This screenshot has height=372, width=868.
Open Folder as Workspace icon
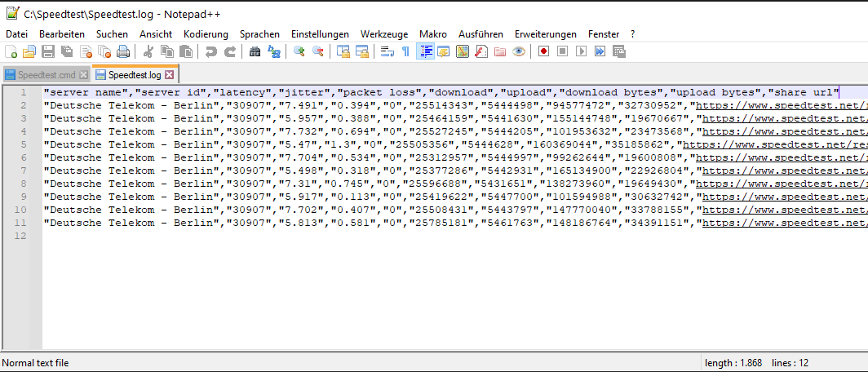pos(500,52)
